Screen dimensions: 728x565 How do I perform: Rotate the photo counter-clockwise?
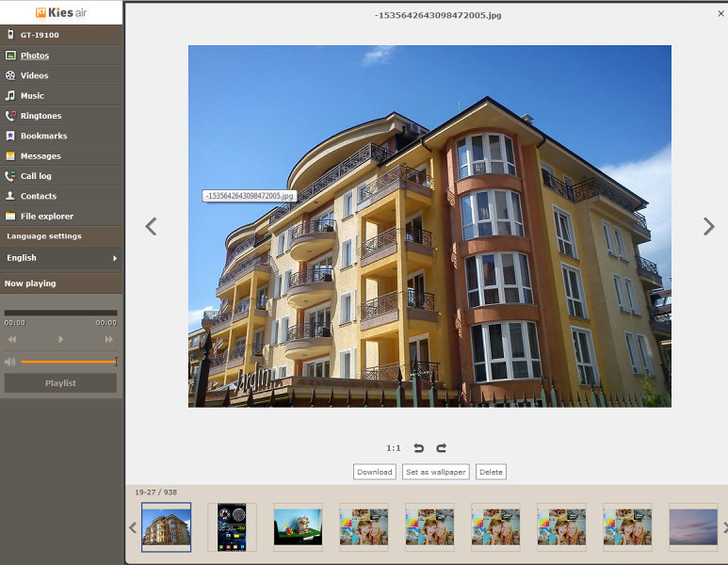click(x=419, y=448)
